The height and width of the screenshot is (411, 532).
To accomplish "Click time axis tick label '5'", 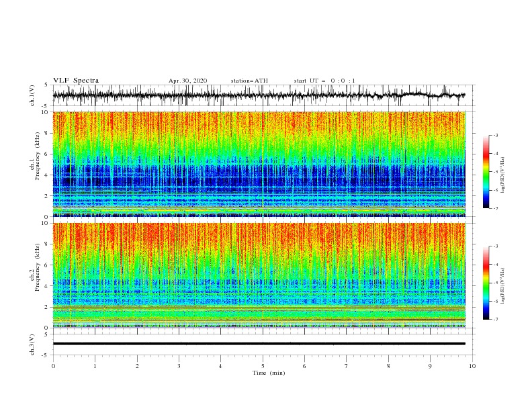I will coord(263,366).
